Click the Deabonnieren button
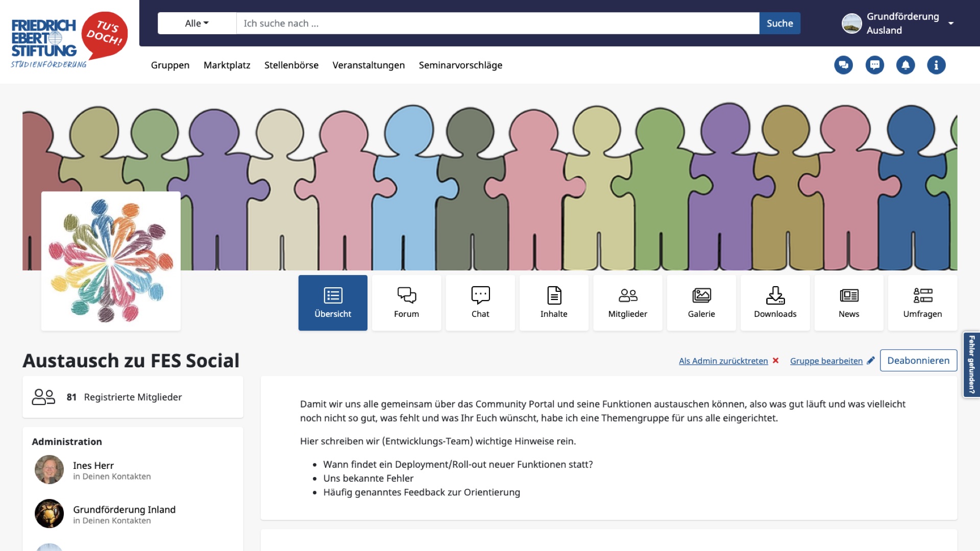The height and width of the screenshot is (551, 980). point(918,361)
